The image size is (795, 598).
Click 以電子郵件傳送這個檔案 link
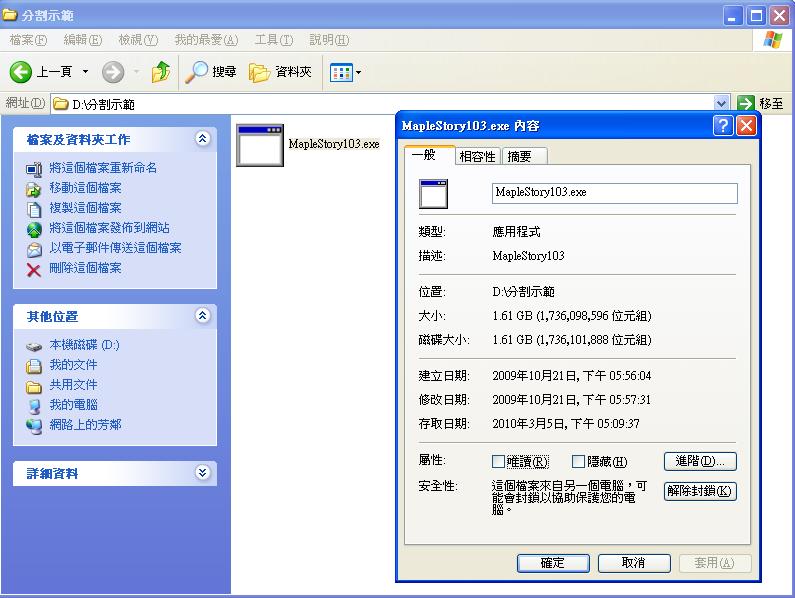[x=115, y=248]
